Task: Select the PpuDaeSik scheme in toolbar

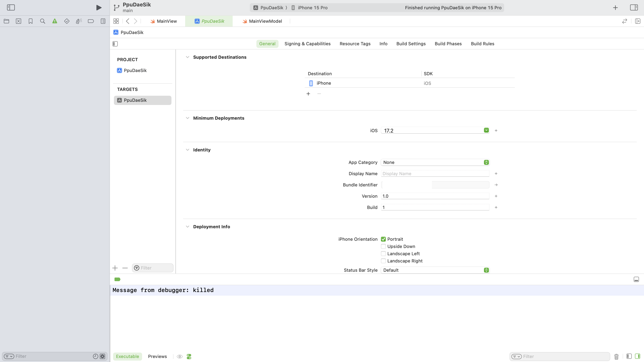Action: tap(268, 8)
